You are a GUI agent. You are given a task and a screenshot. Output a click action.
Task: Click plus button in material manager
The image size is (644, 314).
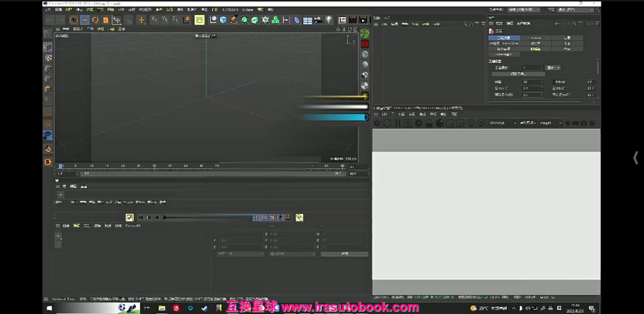58,237
